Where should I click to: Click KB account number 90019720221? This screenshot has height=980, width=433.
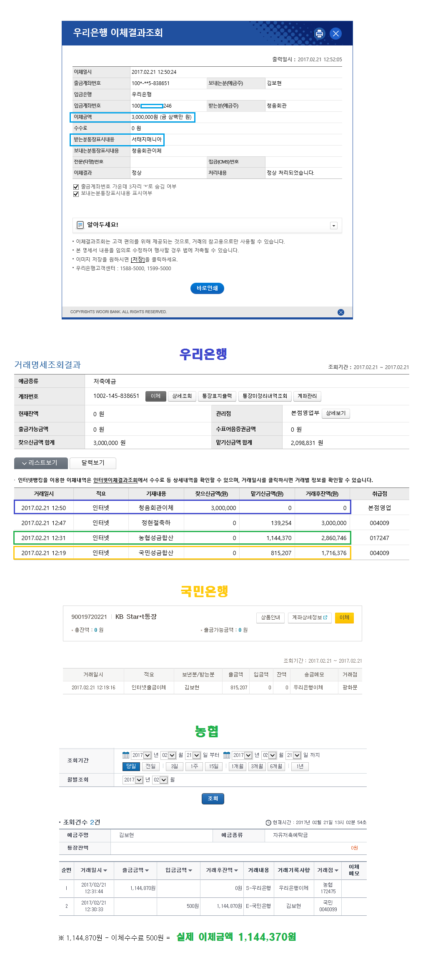pyautogui.click(x=89, y=617)
